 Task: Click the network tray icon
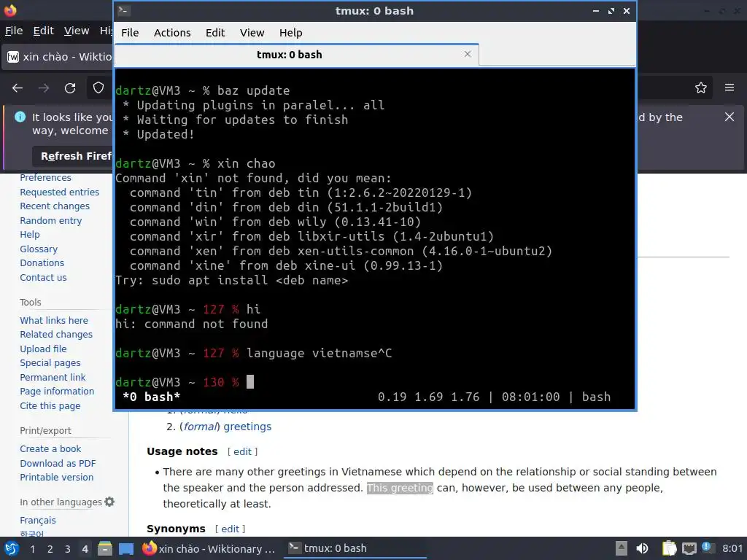tap(689, 548)
